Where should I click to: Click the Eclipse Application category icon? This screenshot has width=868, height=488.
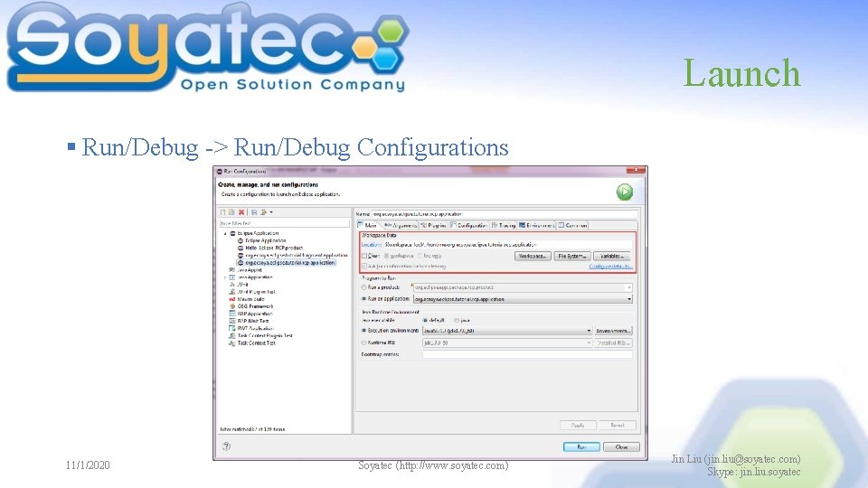(233, 233)
